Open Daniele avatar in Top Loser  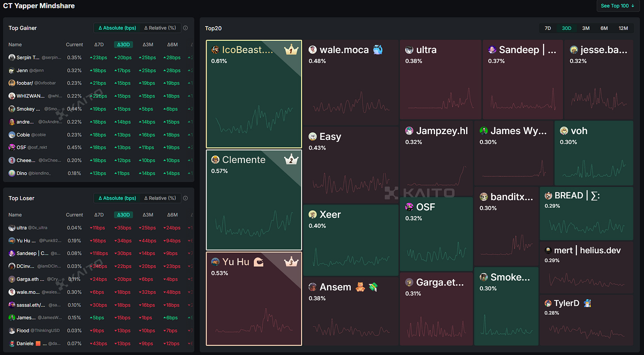click(12, 343)
